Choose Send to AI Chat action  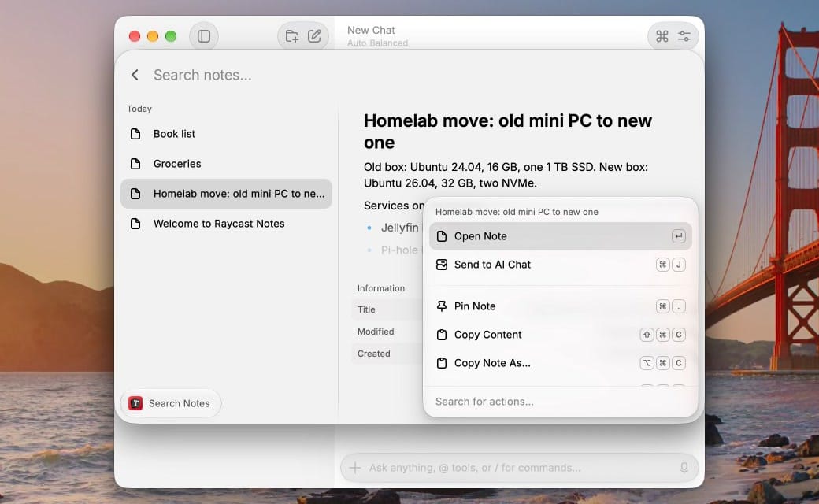(560, 265)
